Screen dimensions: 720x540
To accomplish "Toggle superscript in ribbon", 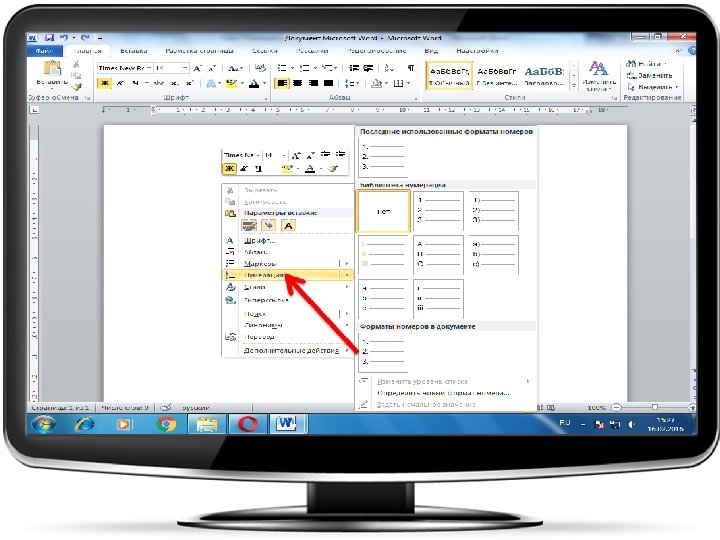I will click(x=189, y=83).
